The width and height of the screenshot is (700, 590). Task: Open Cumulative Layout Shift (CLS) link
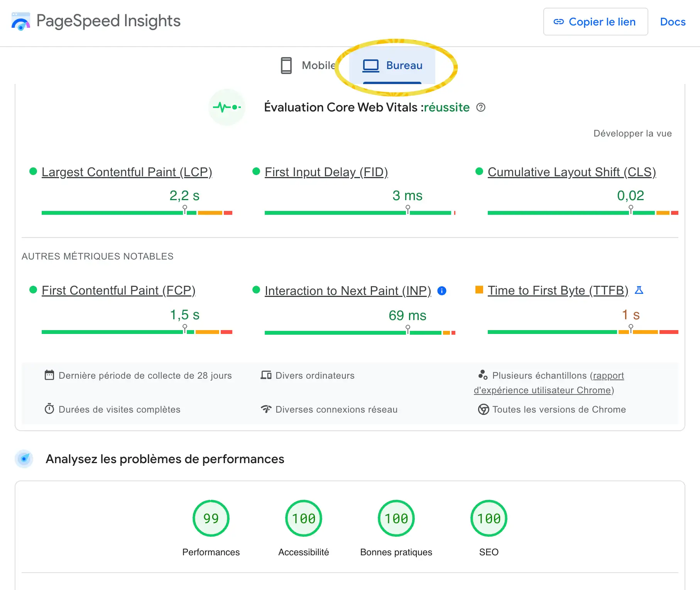pyautogui.click(x=572, y=172)
